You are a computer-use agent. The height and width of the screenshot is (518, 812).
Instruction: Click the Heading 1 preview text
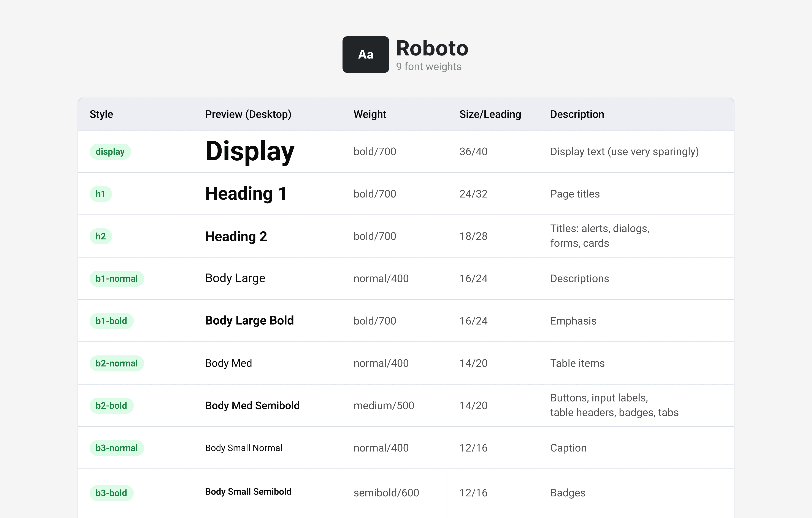(x=246, y=194)
